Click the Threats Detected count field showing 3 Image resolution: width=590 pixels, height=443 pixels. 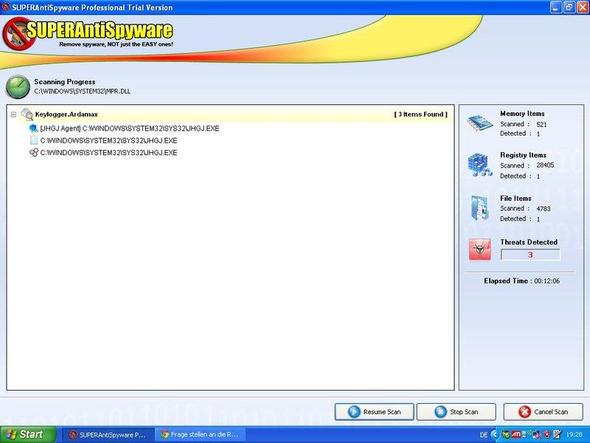(530, 255)
